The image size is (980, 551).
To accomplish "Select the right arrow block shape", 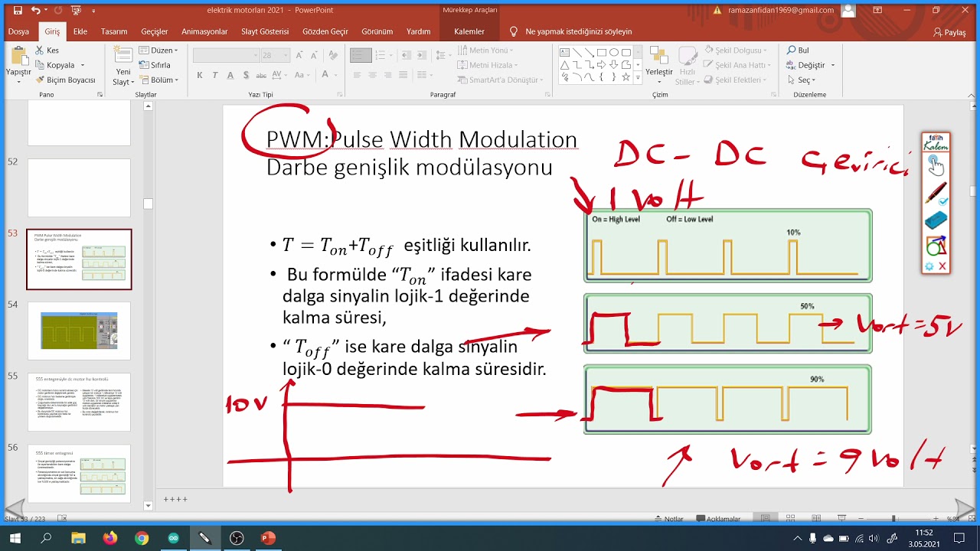I will [x=602, y=65].
